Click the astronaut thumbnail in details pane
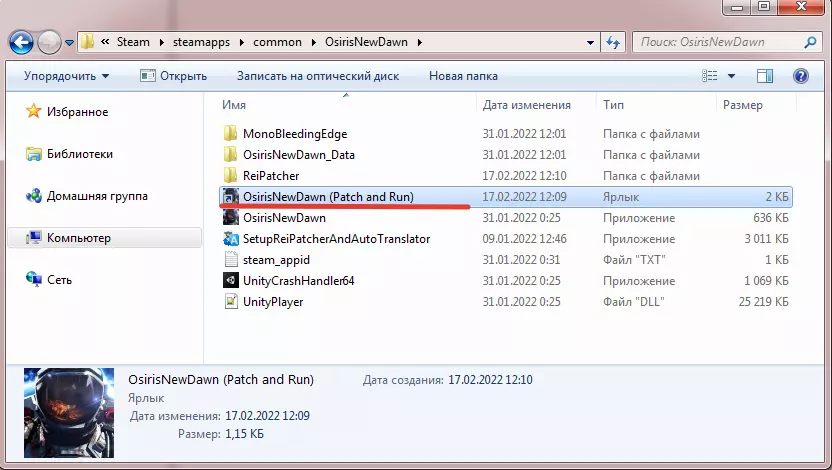Image resolution: width=832 pixels, height=470 pixels. pyautogui.click(x=69, y=413)
